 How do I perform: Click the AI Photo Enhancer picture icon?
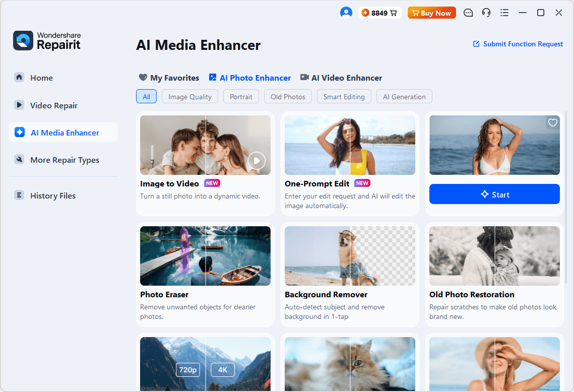pos(212,78)
